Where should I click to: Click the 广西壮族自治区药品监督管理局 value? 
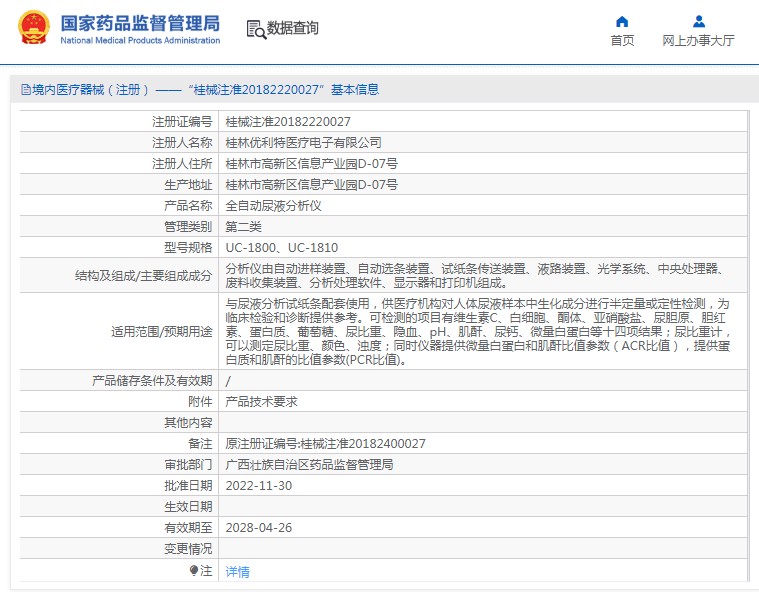309,465
